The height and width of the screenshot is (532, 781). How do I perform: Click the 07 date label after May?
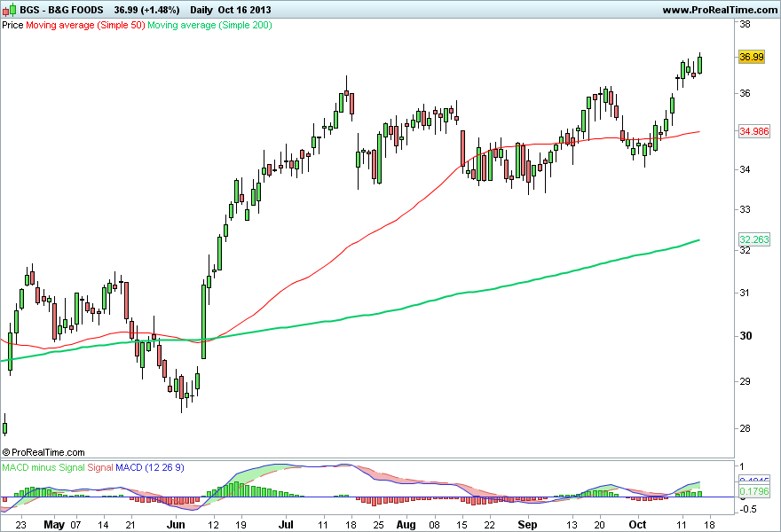(75, 525)
